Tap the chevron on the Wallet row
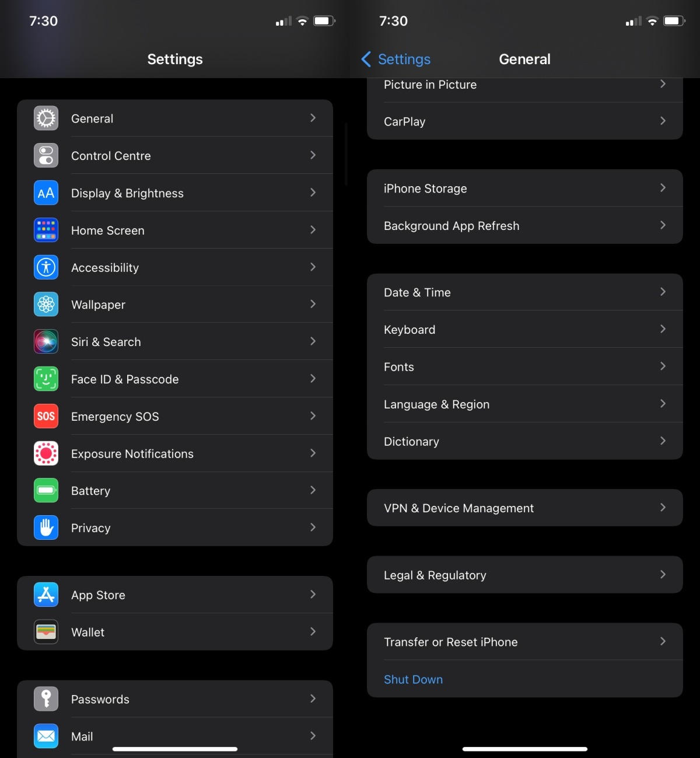Image resolution: width=700 pixels, height=758 pixels. pos(313,631)
